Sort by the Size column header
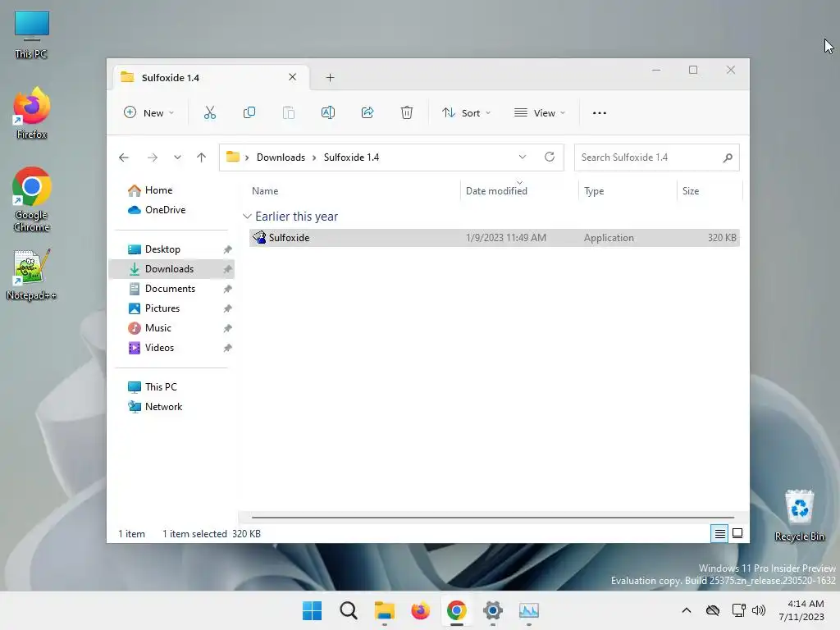This screenshot has width=840, height=630. coord(710,190)
